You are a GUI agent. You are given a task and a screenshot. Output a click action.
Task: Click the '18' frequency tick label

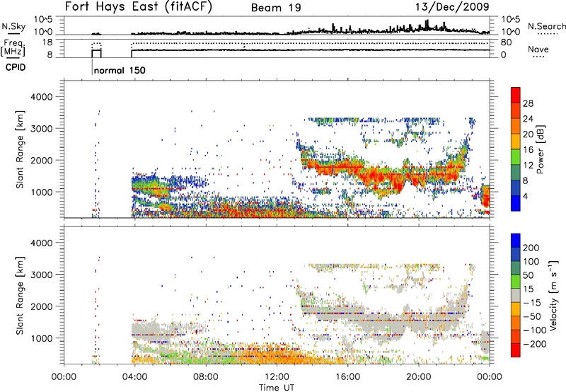47,42
